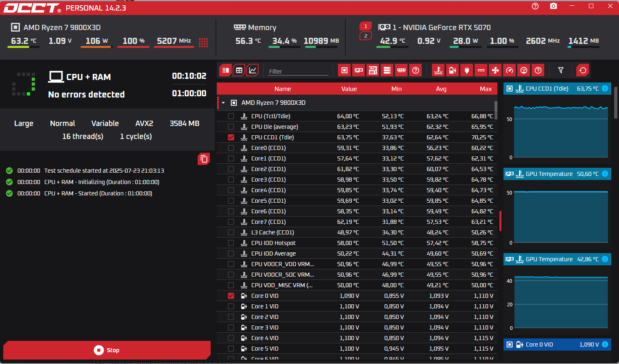Viewport: 619px width, 364px height.
Task: Check the Core 1 VID checkbox
Action: 231,306
